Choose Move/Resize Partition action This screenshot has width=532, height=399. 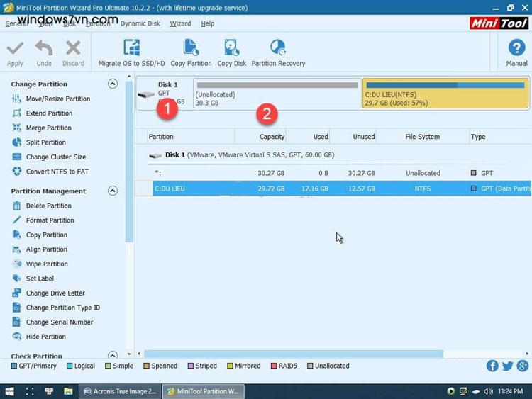(x=58, y=99)
